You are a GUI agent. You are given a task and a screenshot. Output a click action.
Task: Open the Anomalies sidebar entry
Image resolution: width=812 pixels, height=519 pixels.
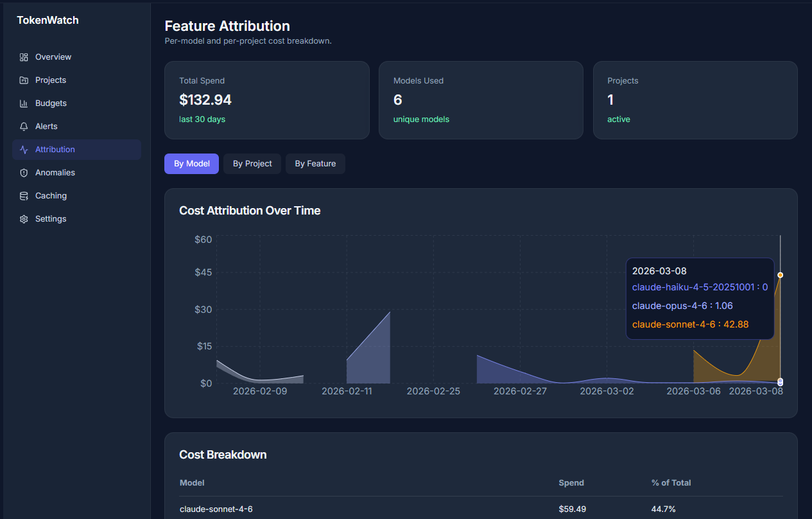(x=55, y=172)
